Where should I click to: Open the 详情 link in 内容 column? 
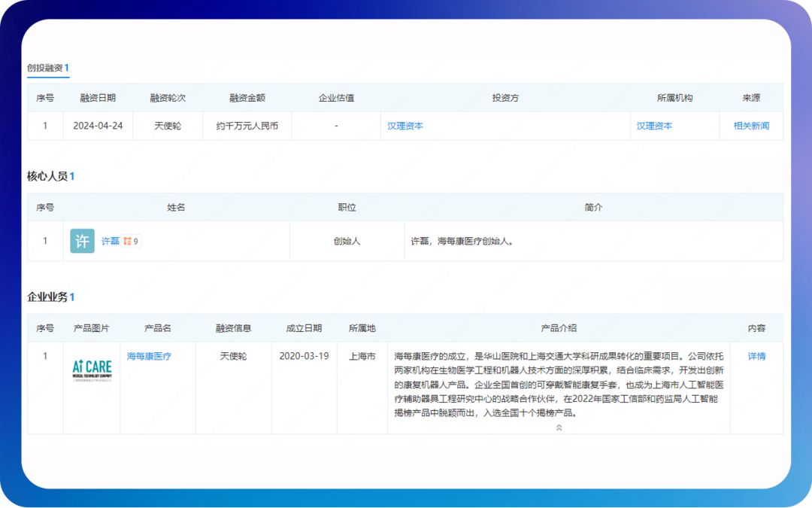(756, 356)
